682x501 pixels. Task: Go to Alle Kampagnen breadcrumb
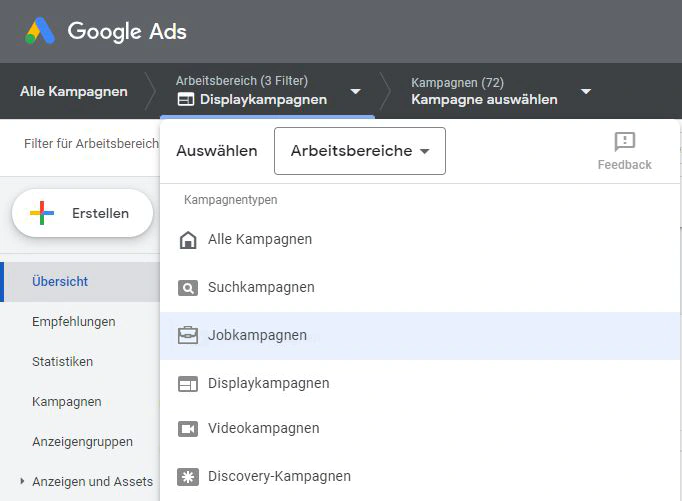coord(74,91)
